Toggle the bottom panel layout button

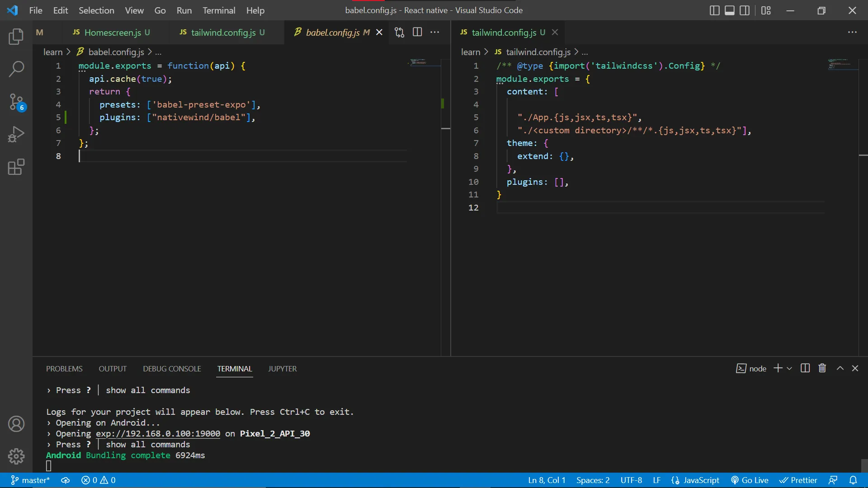(729, 10)
